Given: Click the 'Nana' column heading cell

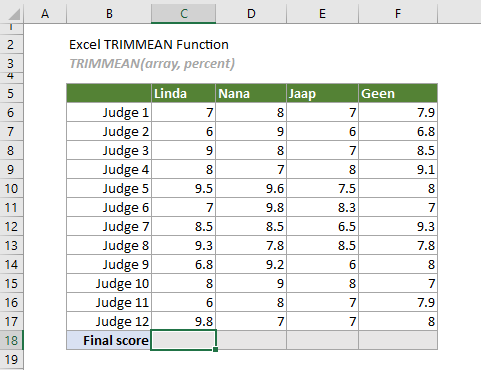Looking at the screenshot, I should click(x=251, y=93).
